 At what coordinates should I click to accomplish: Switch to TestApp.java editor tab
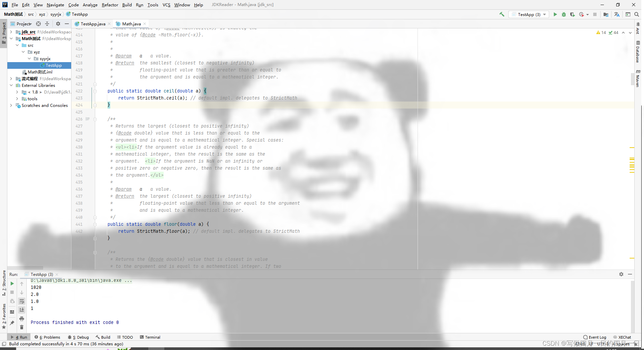pyautogui.click(x=93, y=24)
